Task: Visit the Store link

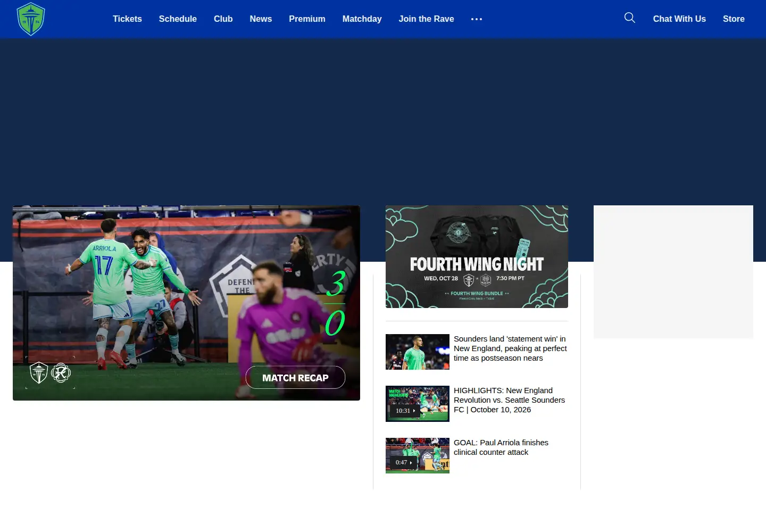Action: 734,19
